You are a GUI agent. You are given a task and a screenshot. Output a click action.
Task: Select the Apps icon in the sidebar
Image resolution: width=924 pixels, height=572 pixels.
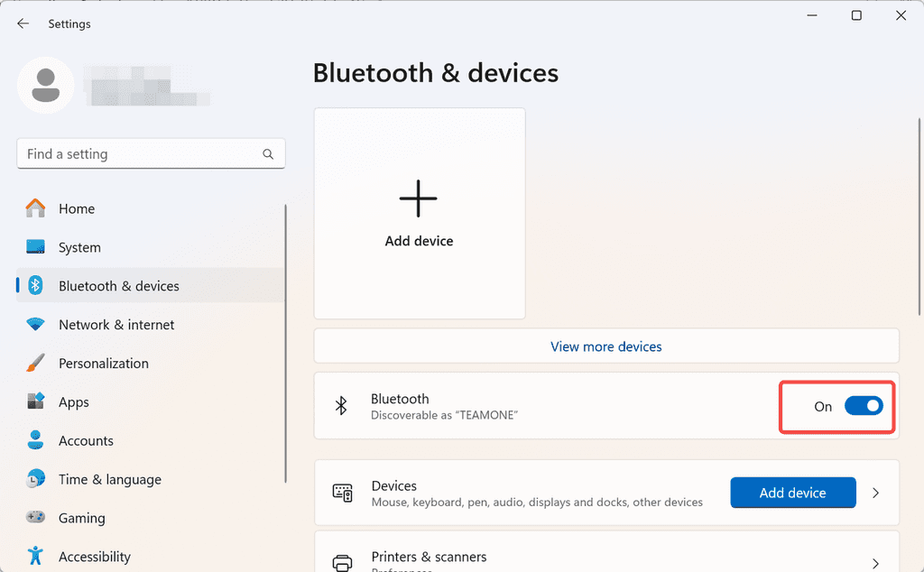click(x=36, y=402)
